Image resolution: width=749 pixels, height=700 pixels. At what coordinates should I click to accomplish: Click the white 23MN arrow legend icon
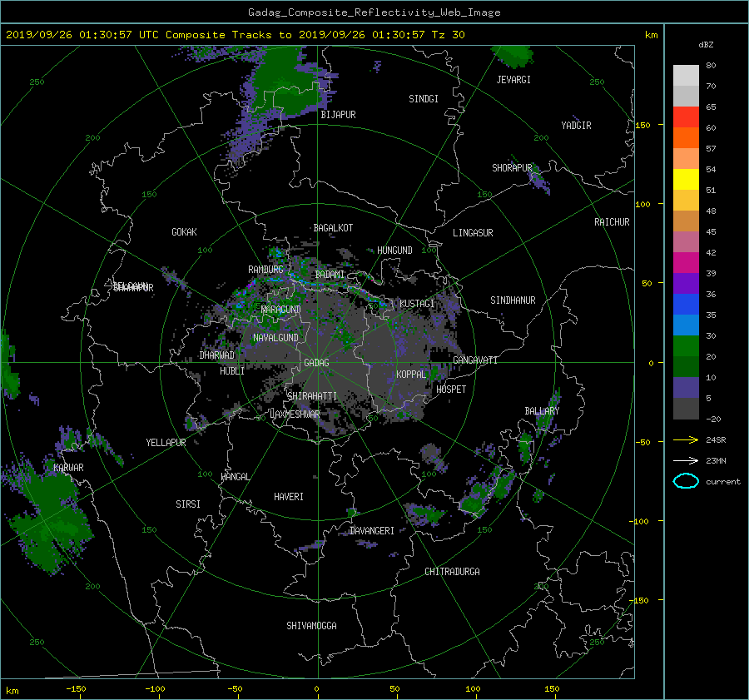686,460
